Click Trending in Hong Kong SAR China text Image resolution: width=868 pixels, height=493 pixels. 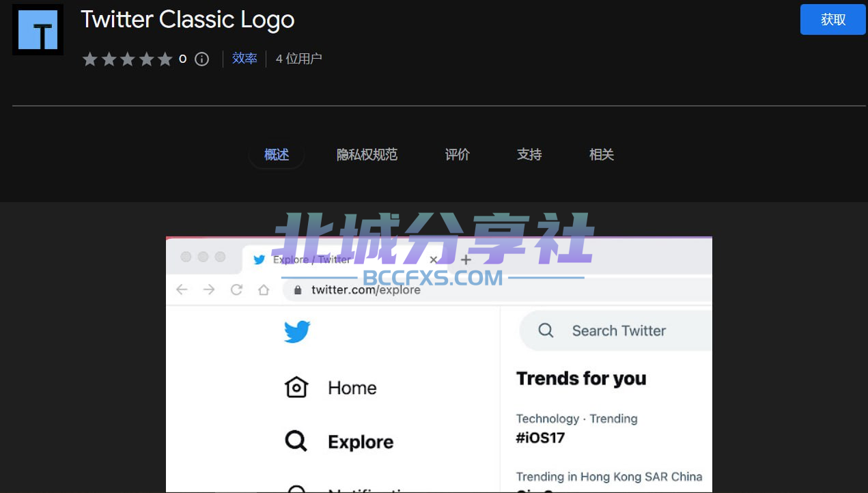point(609,476)
